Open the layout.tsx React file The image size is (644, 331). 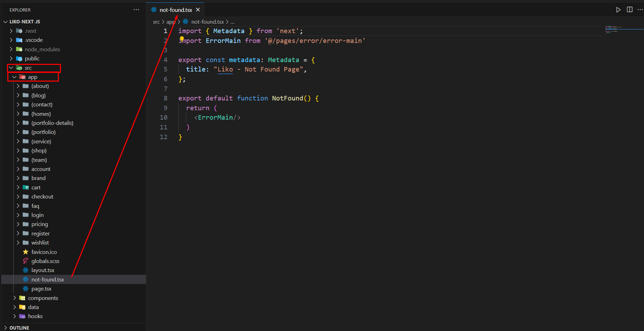[42, 270]
